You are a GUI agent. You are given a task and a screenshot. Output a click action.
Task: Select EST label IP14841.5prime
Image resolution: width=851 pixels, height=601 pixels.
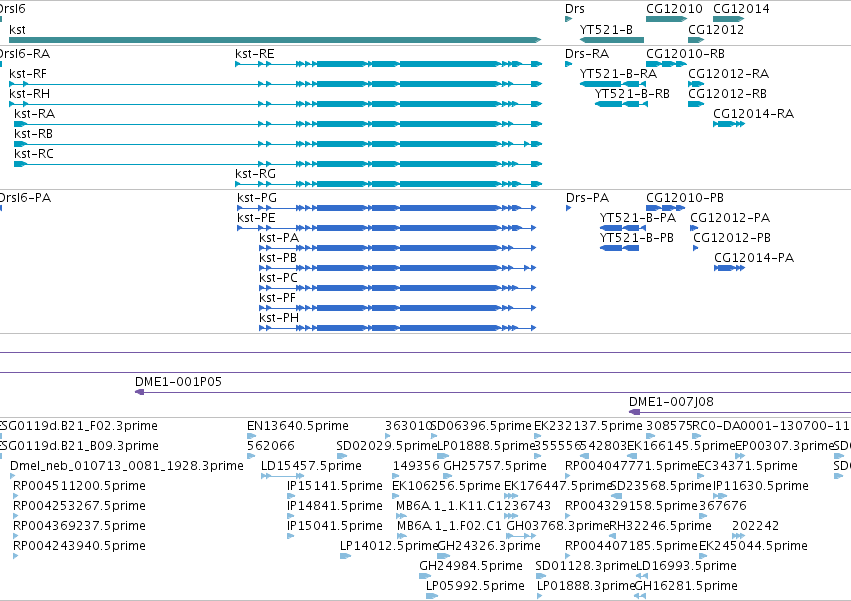335,507
